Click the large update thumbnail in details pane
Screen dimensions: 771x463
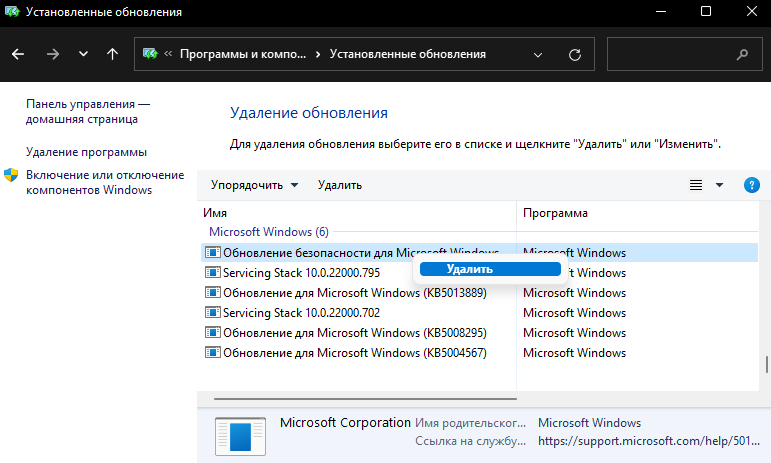pyautogui.click(x=240, y=436)
